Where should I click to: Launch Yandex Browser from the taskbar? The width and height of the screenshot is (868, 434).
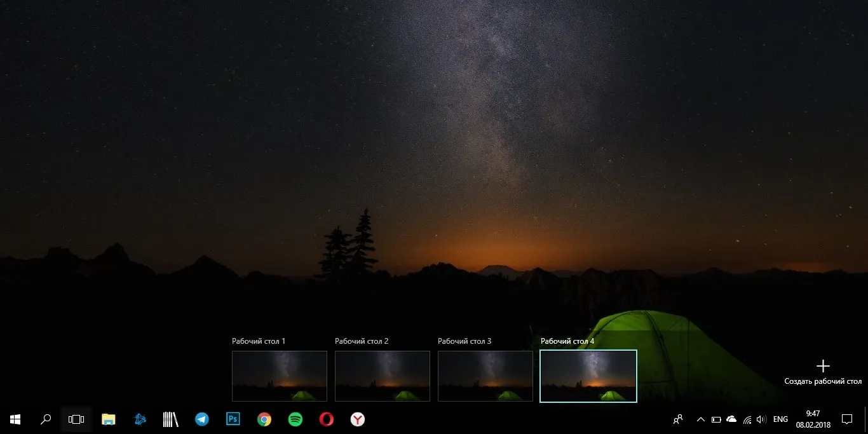click(358, 419)
